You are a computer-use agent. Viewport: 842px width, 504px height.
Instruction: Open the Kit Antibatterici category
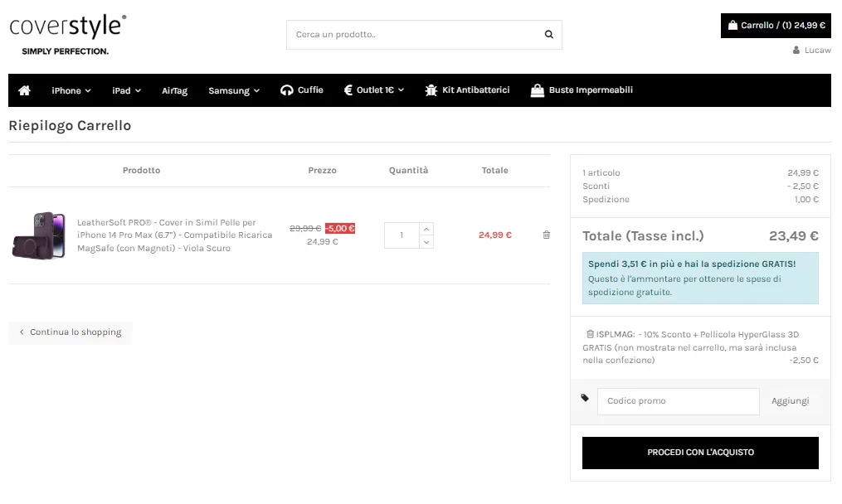pyautogui.click(x=467, y=90)
